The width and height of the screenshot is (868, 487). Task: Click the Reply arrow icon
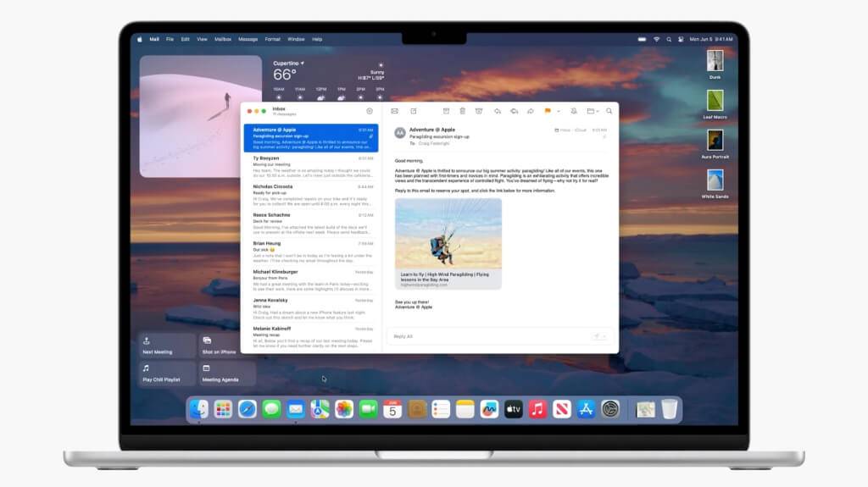(x=498, y=111)
